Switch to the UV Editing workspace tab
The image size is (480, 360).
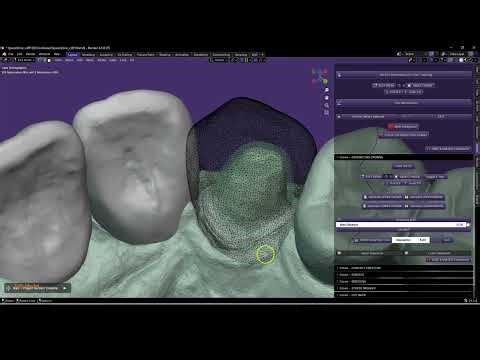[x=125, y=54]
